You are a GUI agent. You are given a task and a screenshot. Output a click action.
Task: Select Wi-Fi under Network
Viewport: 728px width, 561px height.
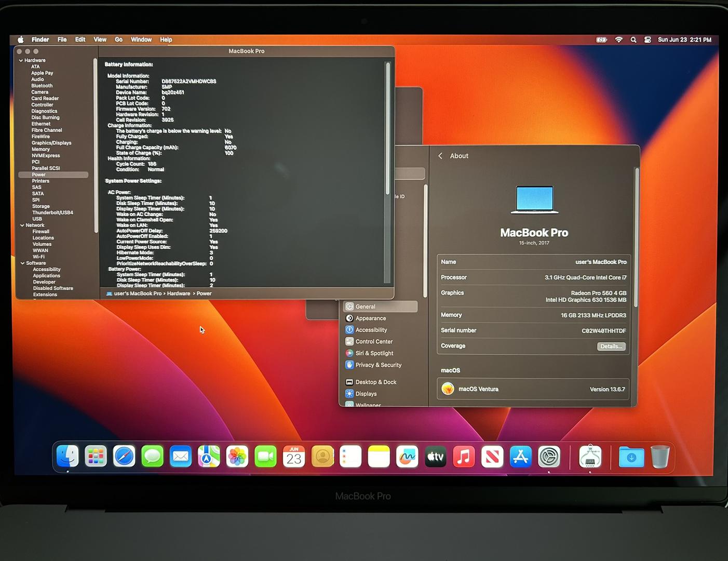(39, 257)
